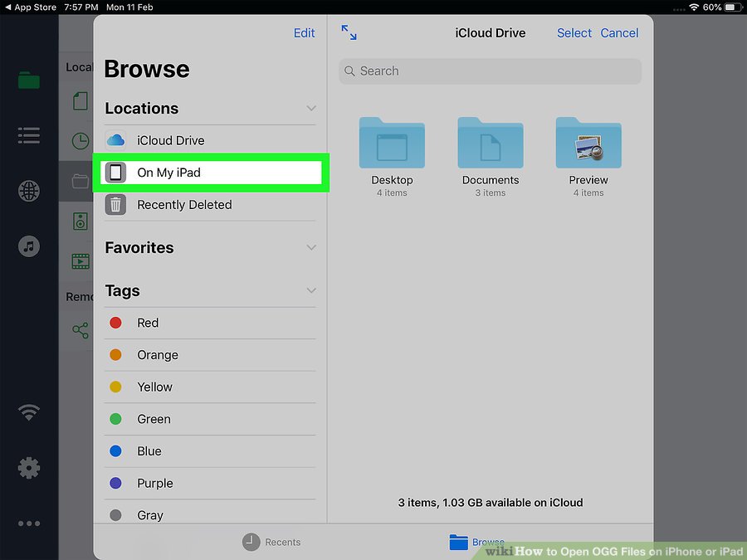Open the three-dot more icon in sidebar

[28, 523]
